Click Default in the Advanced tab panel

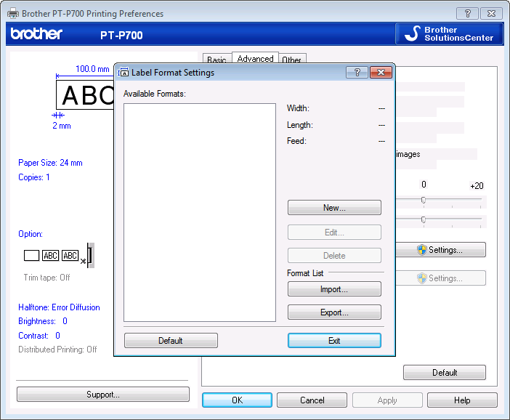coord(445,373)
